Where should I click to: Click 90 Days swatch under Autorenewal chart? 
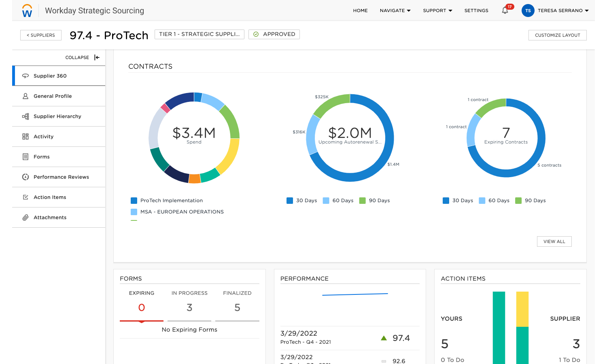point(363,201)
